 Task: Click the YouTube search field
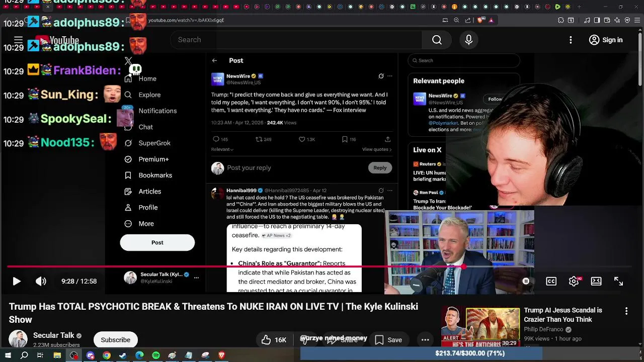click(296, 40)
